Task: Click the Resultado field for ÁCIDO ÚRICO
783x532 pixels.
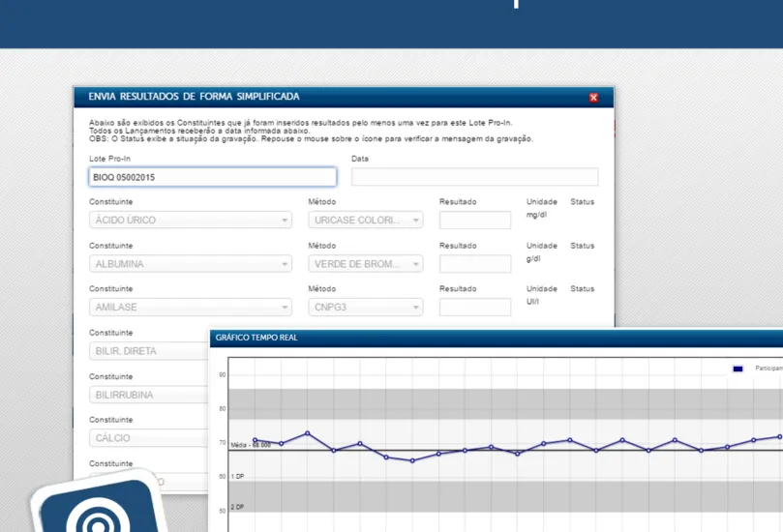Action: point(474,221)
